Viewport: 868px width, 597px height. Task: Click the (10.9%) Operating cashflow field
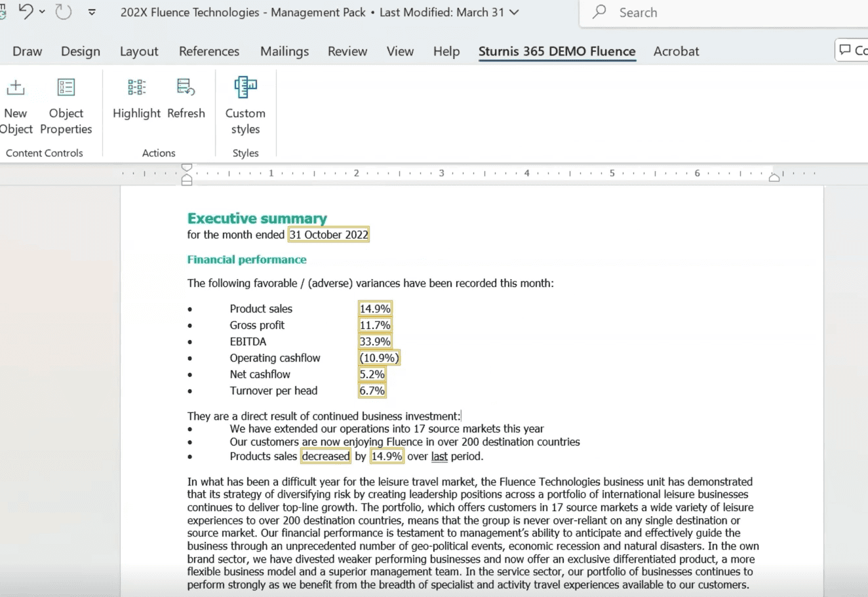click(x=379, y=358)
